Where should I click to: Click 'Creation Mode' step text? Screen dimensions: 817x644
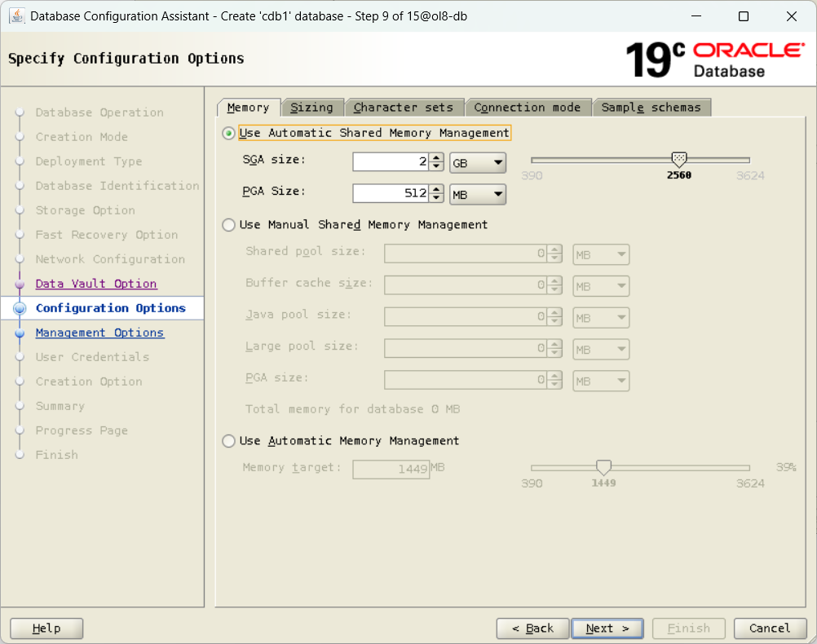point(82,137)
